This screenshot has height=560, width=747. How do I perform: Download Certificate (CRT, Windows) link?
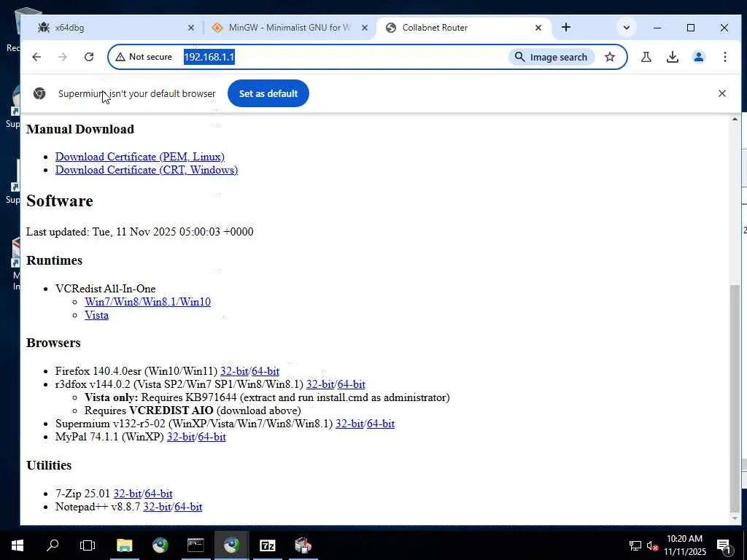tap(146, 170)
